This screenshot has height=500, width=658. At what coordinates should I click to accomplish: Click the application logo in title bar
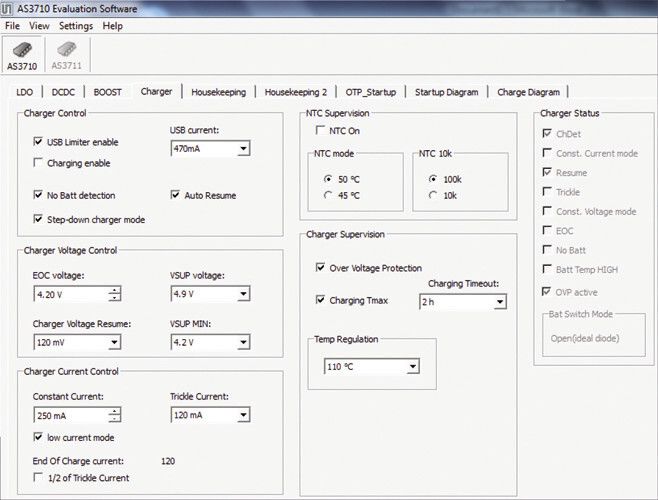(7, 8)
